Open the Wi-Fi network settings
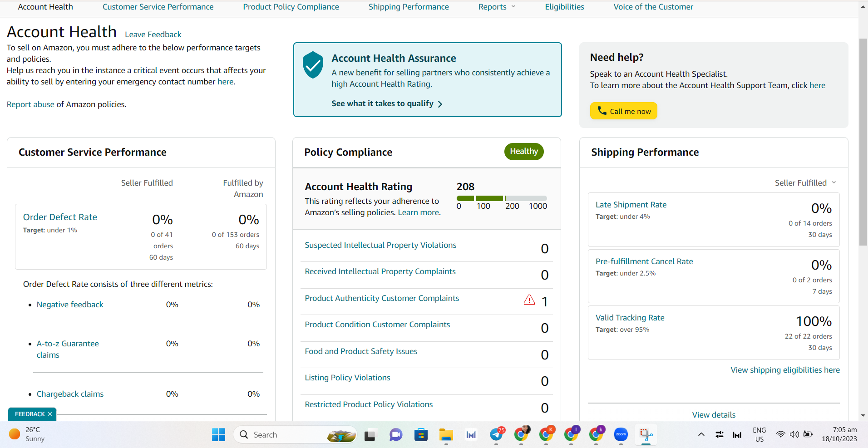868x448 pixels. click(x=780, y=434)
